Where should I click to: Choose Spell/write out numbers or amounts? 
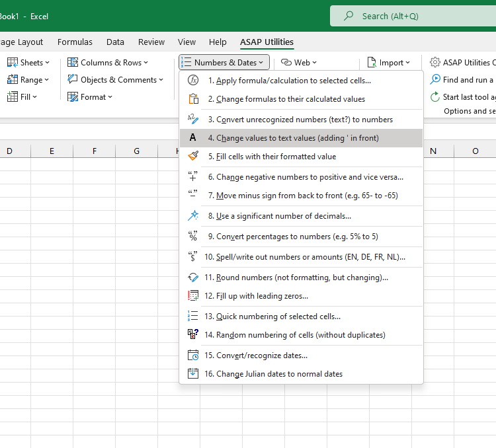click(301, 257)
